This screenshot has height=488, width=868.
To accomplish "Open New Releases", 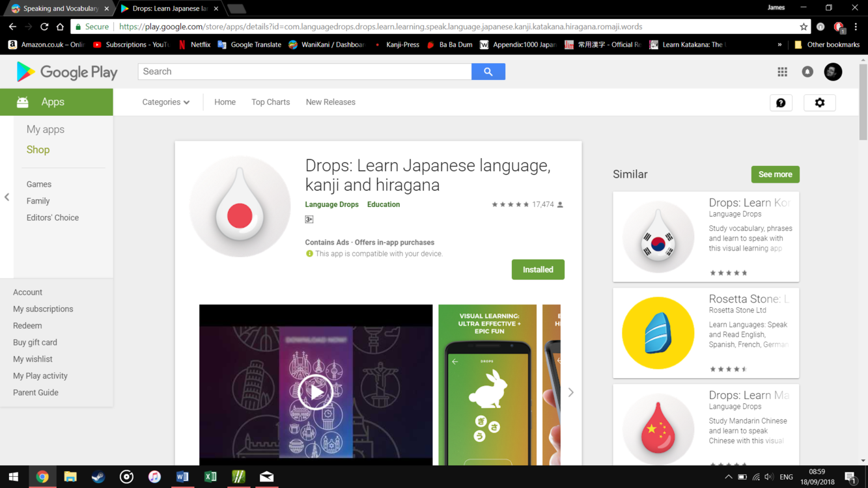I will coord(331,102).
